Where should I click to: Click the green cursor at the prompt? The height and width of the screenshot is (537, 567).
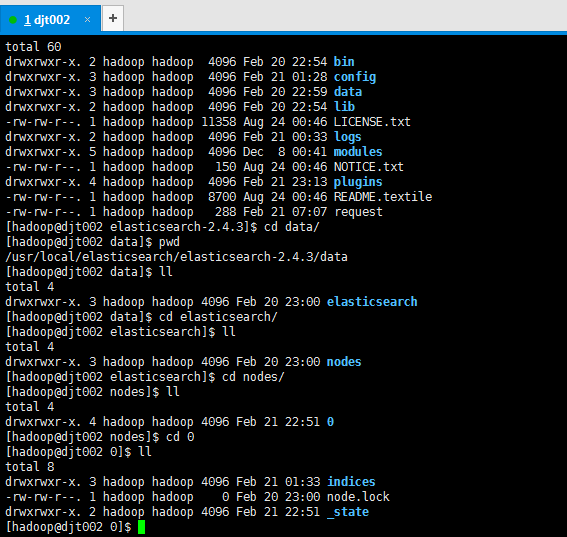(141, 527)
